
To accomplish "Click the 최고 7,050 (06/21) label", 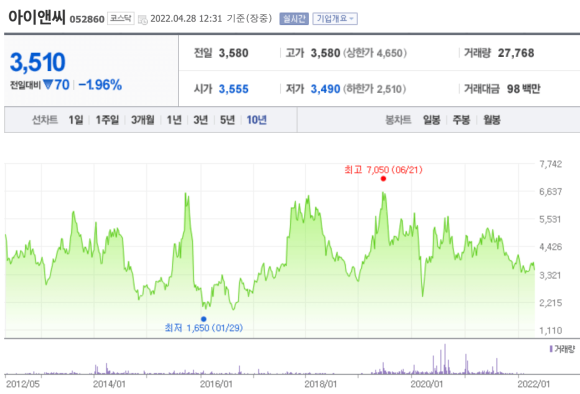I will (x=383, y=170).
